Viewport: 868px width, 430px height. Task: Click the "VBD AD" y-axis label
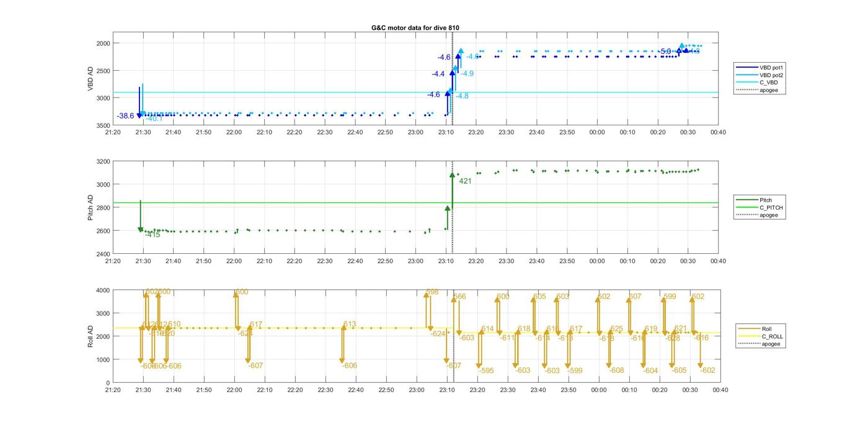tap(91, 79)
